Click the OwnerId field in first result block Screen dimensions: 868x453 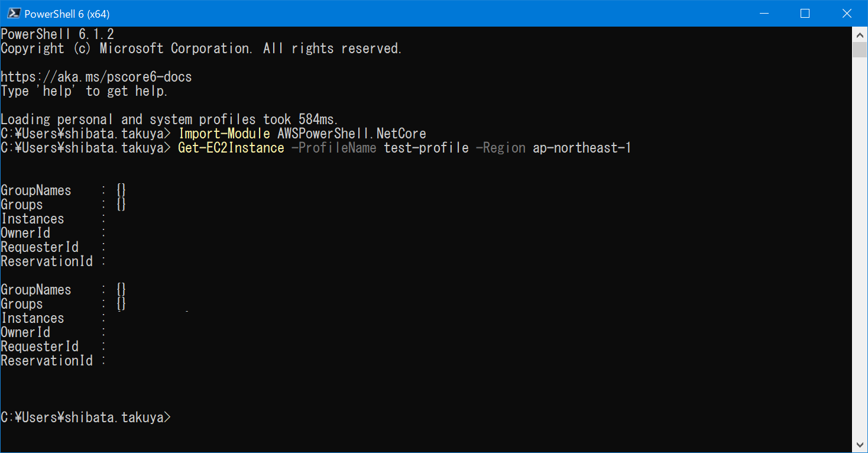(25, 232)
